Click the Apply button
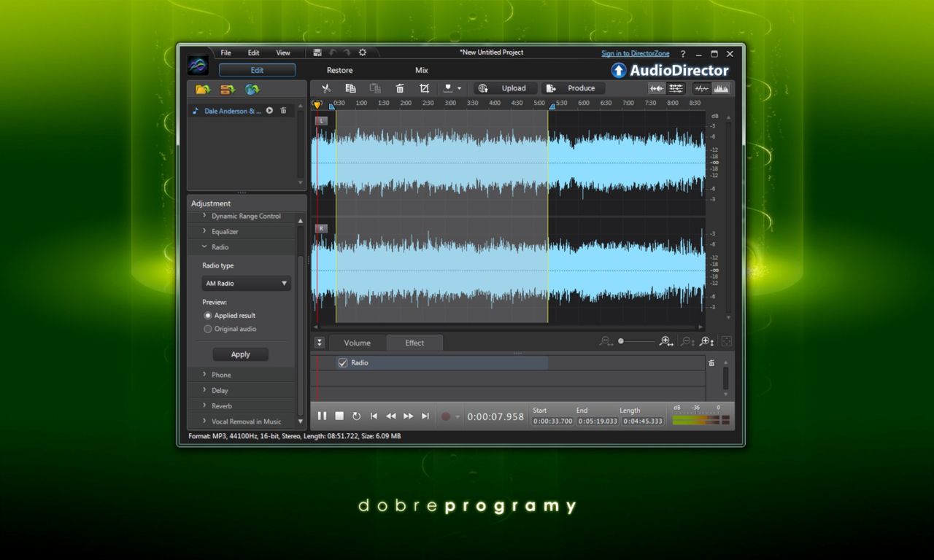 pos(241,354)
